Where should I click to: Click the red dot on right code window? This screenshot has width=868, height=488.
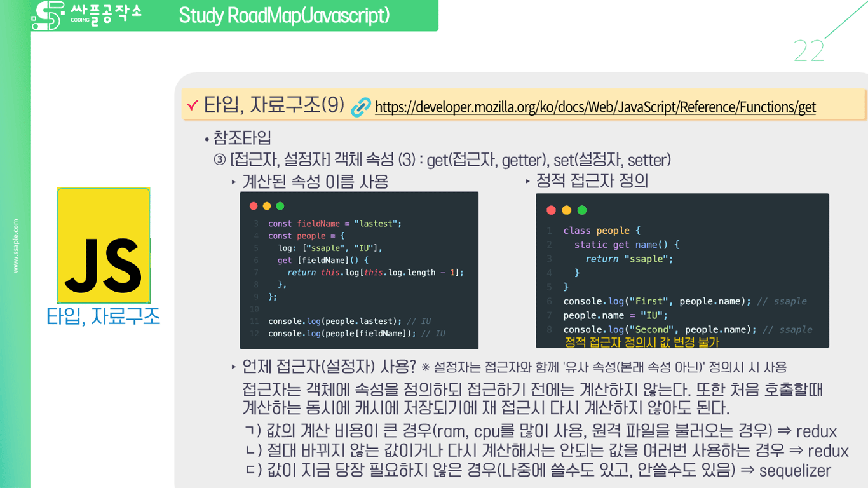(x=550, y=210)
